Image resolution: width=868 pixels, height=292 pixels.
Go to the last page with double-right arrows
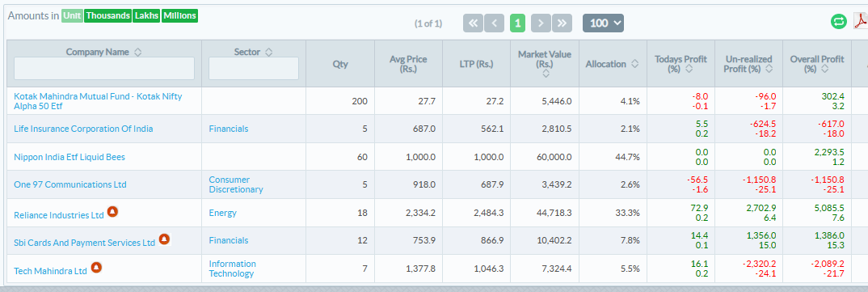coord(562,23)
